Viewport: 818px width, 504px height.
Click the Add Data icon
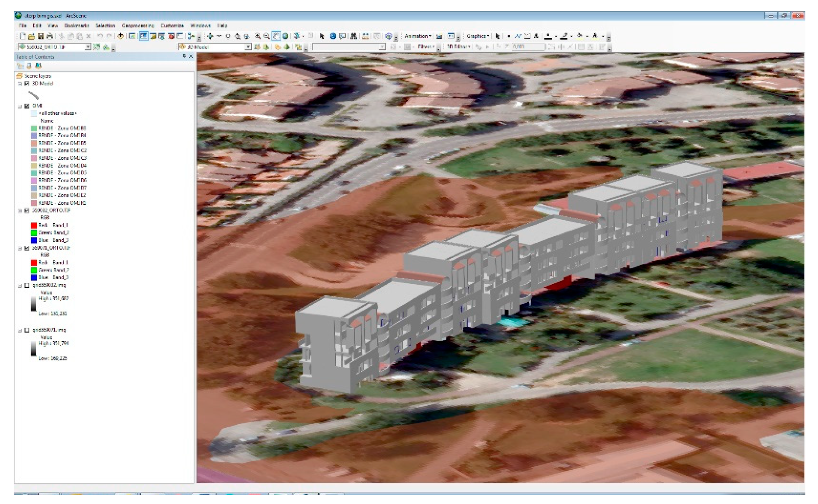[x=121, y=36]
